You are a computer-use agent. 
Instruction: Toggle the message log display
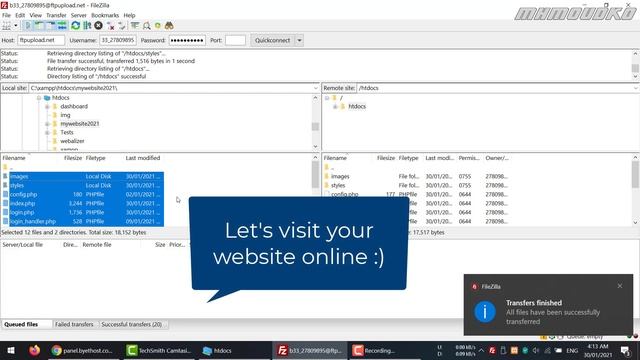[27, 26]
